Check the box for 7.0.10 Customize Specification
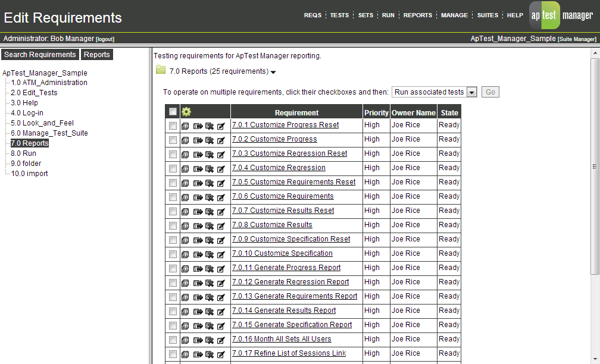The height and width of the screenshot is (364, 600). (x=173, y=255)
